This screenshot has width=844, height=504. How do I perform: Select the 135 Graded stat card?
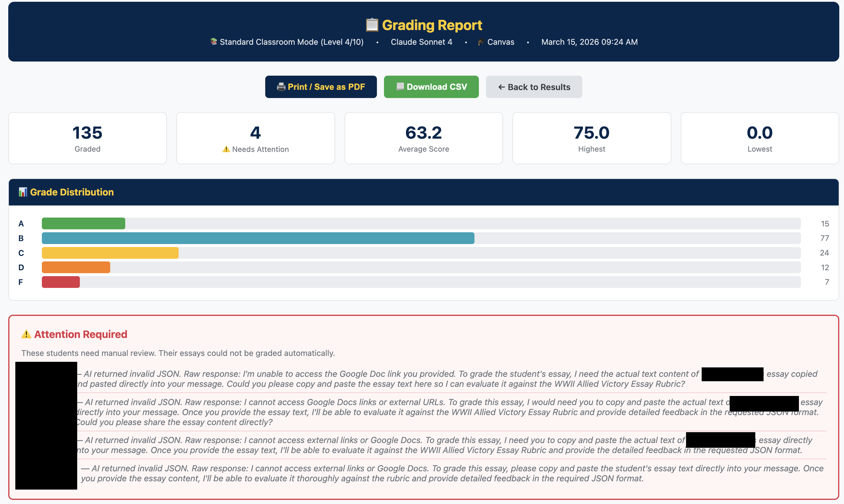click(x=87, y=138)
